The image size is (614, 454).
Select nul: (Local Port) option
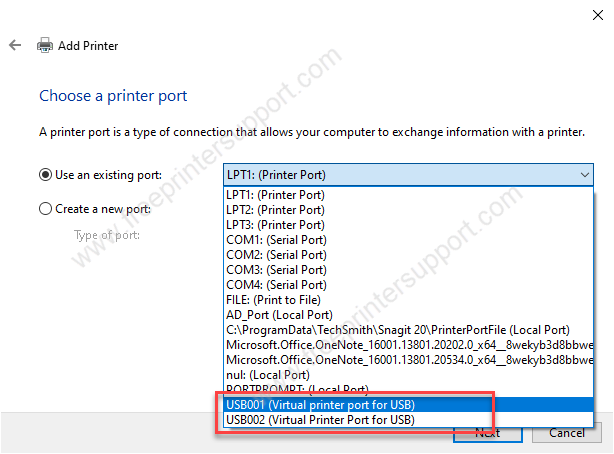408,375
